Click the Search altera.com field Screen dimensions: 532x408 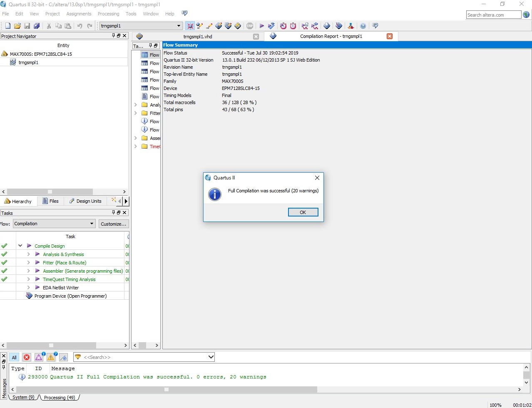click(x=494, y=15)
